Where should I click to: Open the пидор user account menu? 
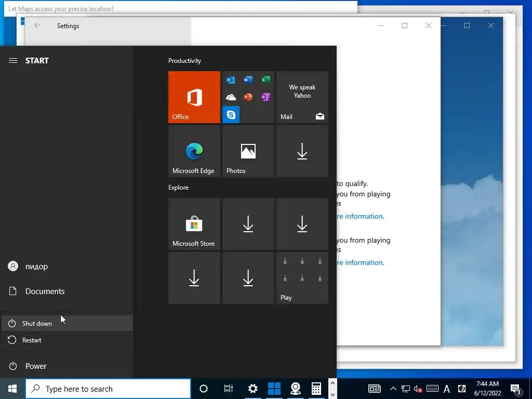66,267
